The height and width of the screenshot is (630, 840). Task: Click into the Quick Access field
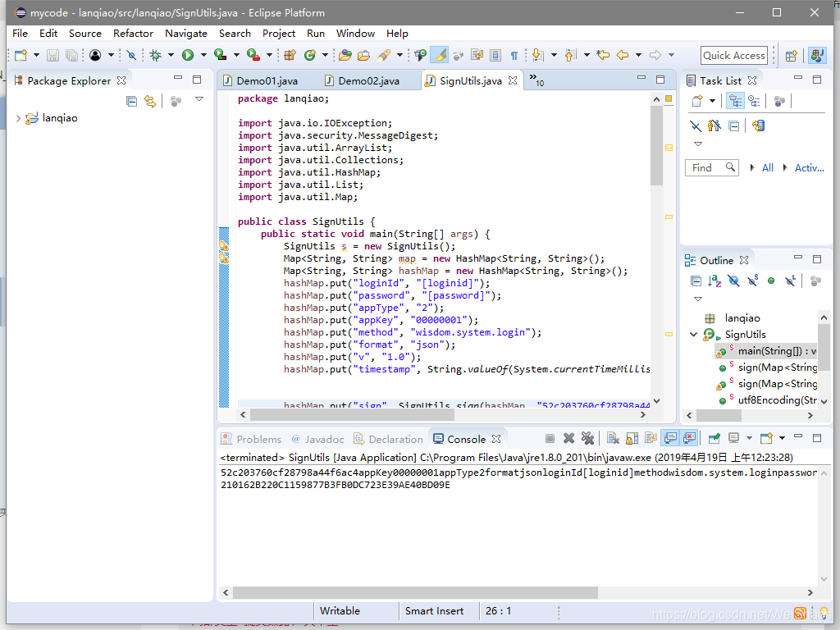(734, 55)
